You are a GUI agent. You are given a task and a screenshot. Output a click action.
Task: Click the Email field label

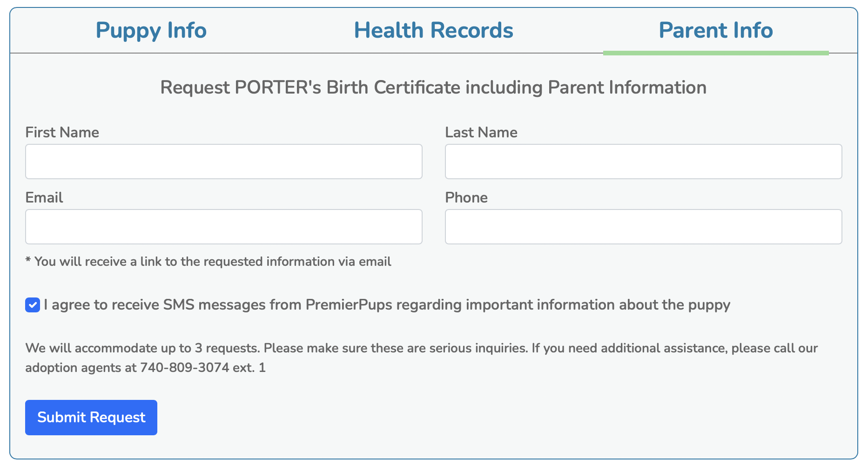pos(44,197)
